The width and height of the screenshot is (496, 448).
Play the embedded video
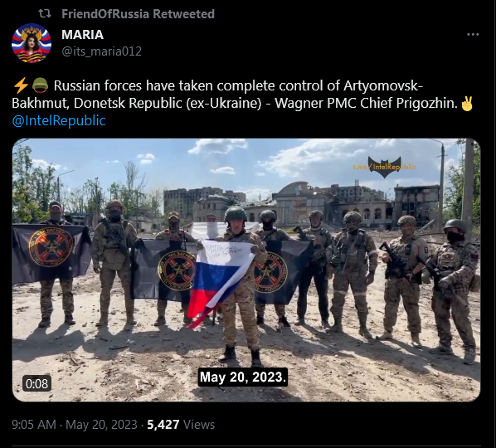(x=246, y=270)
